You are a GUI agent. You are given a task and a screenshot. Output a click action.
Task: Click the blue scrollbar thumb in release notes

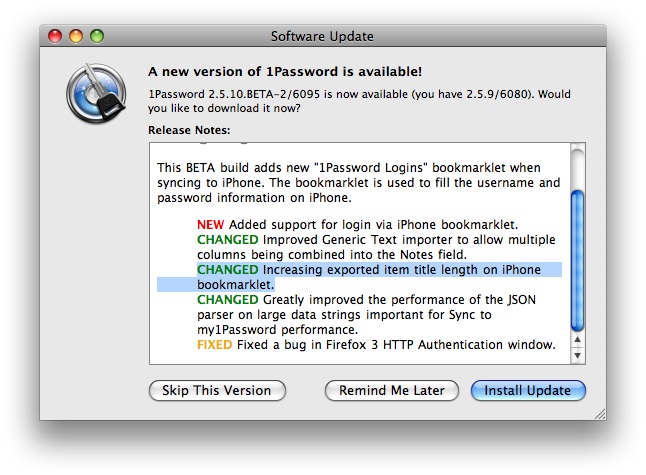(578, 260)
